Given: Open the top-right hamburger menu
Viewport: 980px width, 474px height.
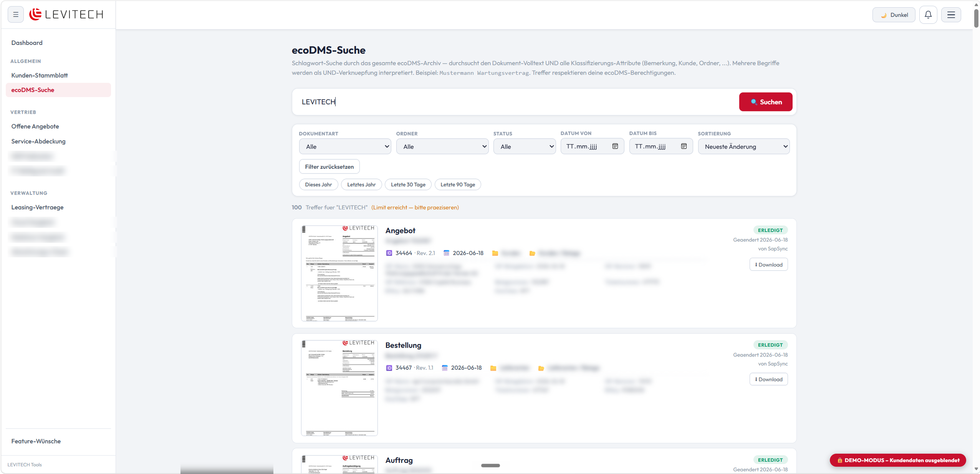Looking at the screenshot, I should coord(951,15).
